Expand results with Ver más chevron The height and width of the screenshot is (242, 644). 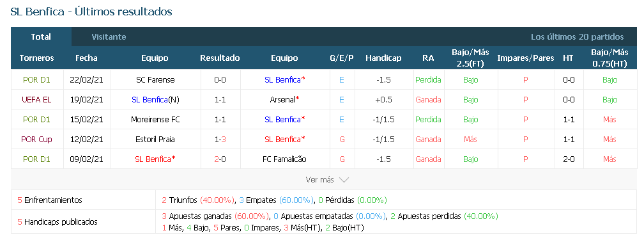pos(327,180)
